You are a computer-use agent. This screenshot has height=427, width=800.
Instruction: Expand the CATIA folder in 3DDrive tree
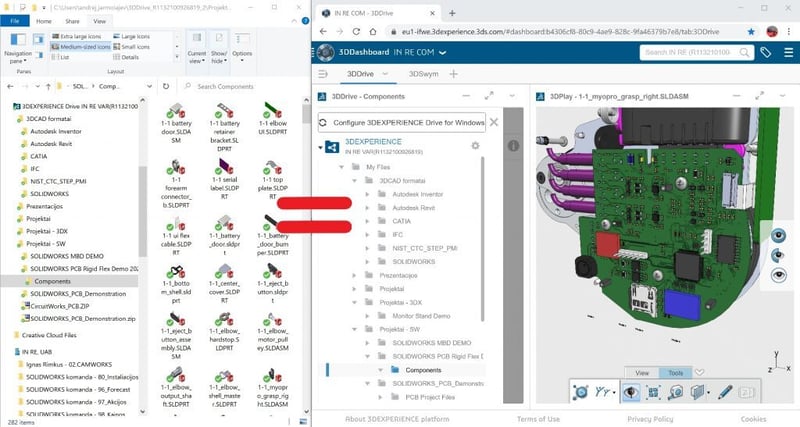pos(367,221)
